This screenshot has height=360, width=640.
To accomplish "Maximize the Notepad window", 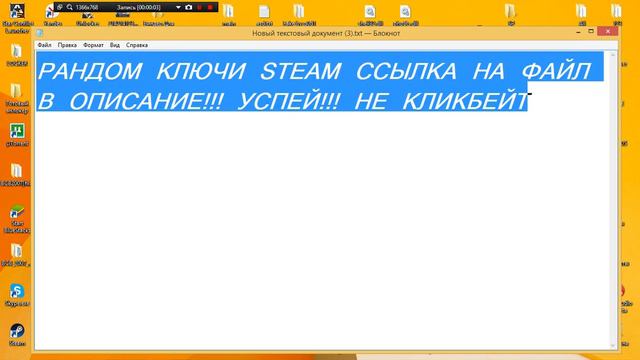I will pos(591,31).
